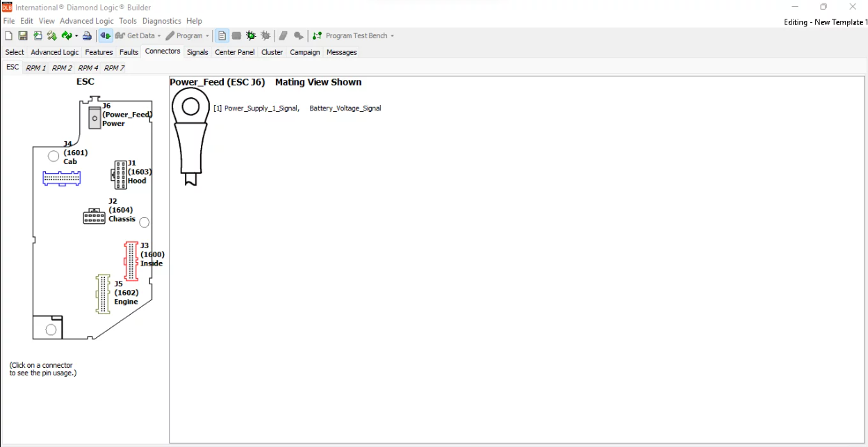Viewport: 868px width, 447px height.
Task: Open the Diagnostics menu
Action: coord(161,21)
